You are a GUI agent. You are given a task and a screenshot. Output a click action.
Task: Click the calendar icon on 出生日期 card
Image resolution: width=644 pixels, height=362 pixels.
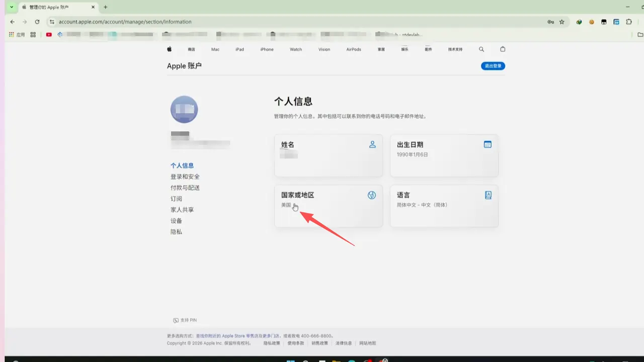488,144
